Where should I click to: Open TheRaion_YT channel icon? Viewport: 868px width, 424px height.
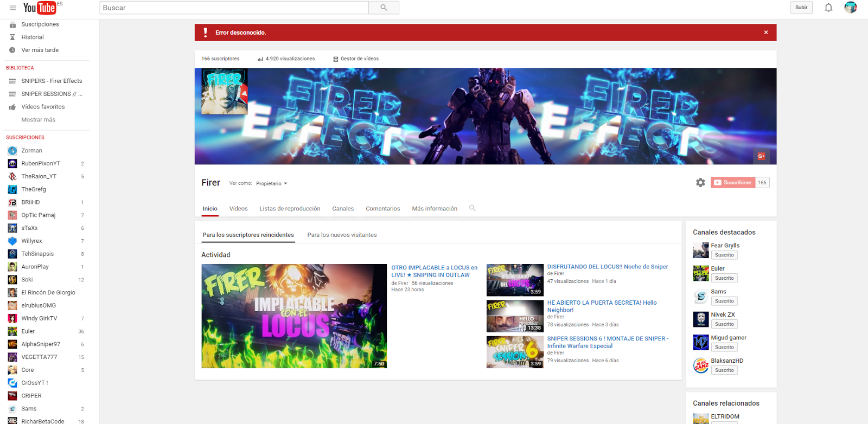[12, 176]
